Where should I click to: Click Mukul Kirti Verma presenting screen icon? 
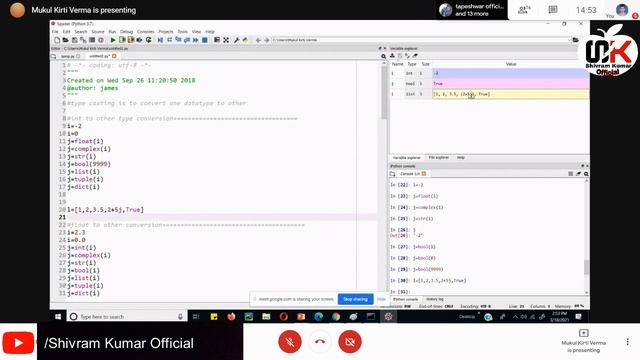584,333
